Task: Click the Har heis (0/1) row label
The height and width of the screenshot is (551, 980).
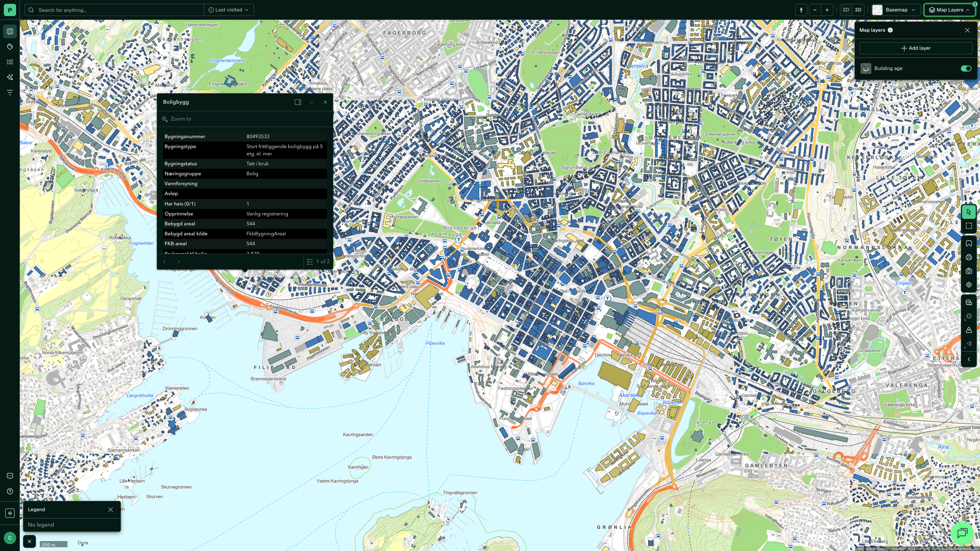Action: coord(180,204)
